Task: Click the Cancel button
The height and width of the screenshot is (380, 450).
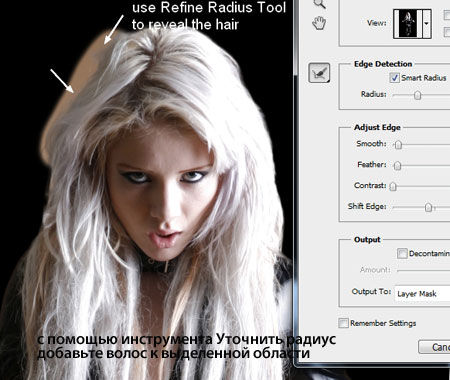Action: point(434,347)
